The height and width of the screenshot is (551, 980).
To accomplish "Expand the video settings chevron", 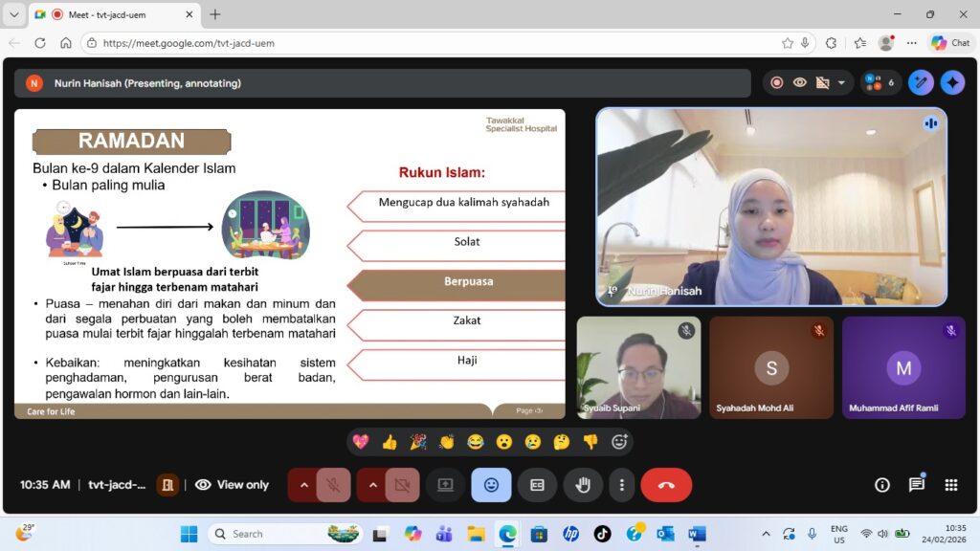I will (x=372, y=485).
